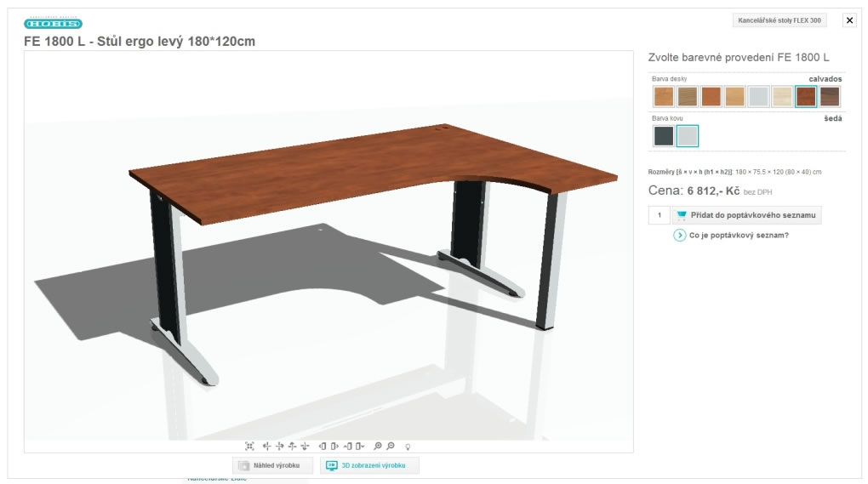The image size is (868, 484).
Task: Zoom out with the magnifier minus icon
Action: (391, 446)
